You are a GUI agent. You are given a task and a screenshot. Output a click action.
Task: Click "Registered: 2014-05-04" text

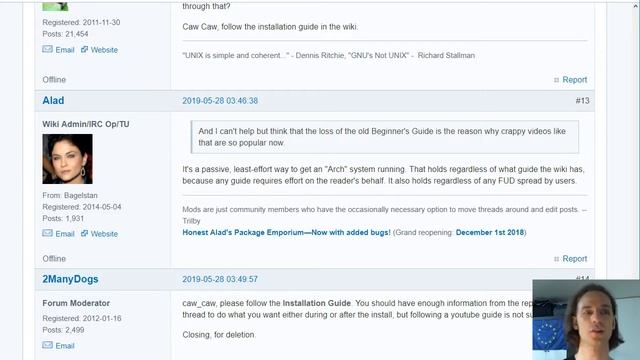82,207
